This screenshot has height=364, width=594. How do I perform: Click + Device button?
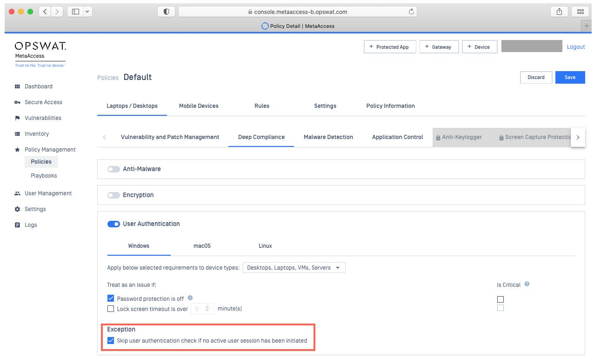(479, 47)
